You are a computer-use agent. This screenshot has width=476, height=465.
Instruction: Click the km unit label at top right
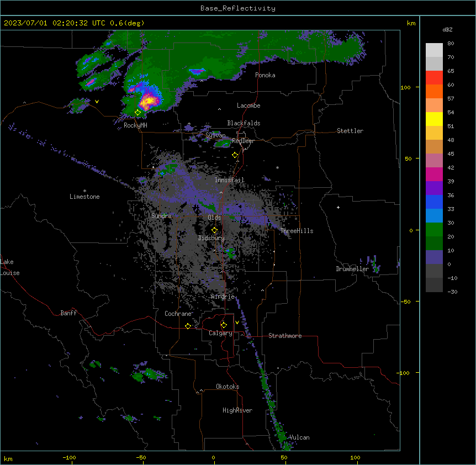(411, 23)
